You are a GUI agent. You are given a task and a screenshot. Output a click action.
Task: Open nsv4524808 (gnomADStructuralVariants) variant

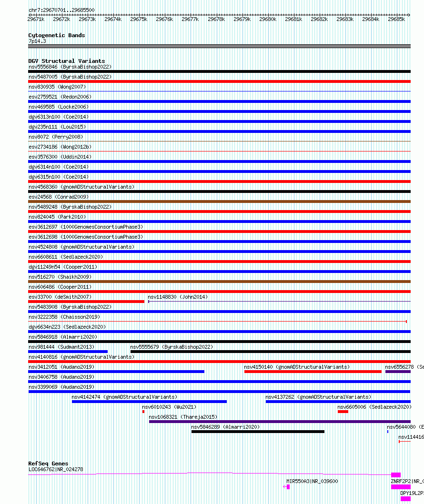tap(81, 247)
